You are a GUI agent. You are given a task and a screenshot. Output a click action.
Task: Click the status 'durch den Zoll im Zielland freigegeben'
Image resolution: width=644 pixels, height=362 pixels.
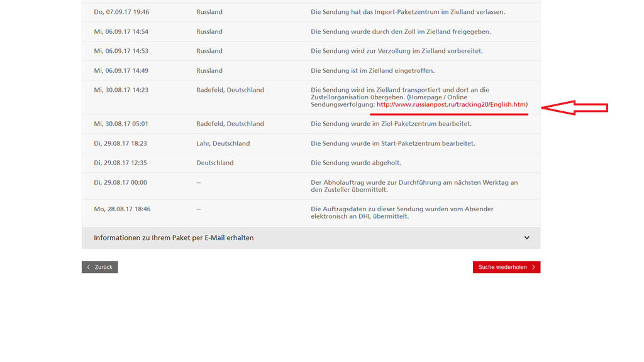pyautogui.click(x=401, y=31)
